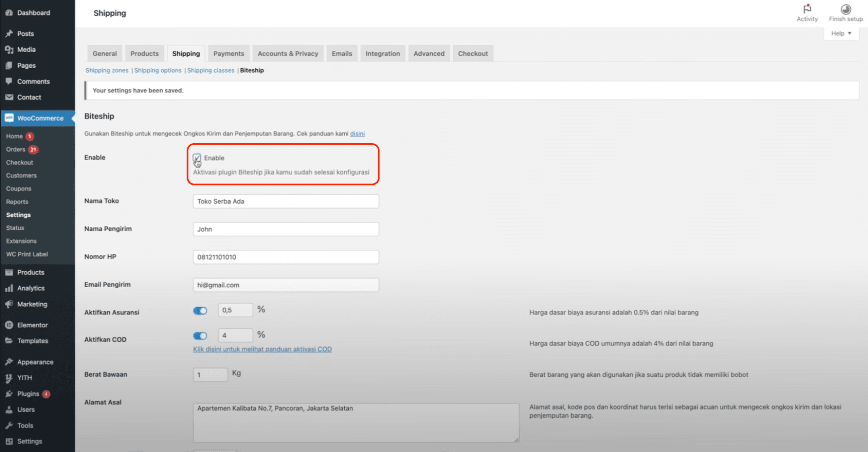
Task: Go to Shipping zones link
Action: click(107, 70)
